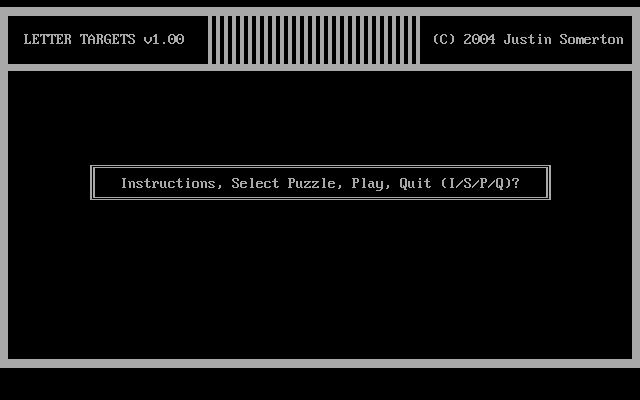640x400 pixels.
Task: Click the year 2004 in copyright notice
Action: pyautogui.click(x=480, y=39)
